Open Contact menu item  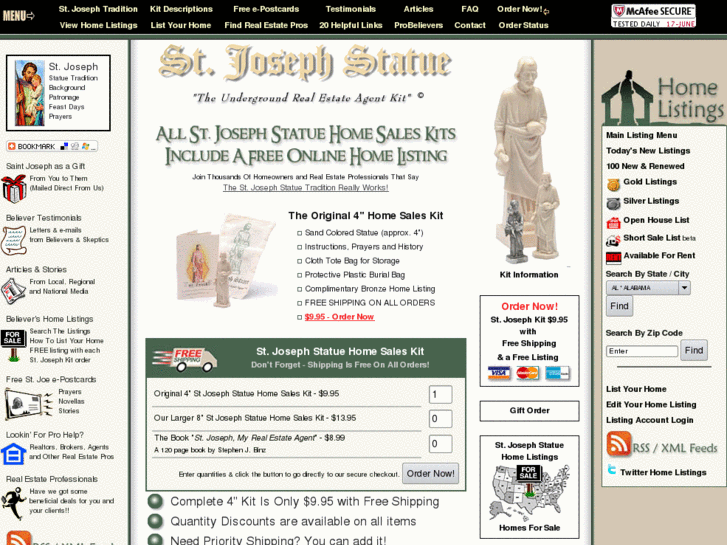pos(470,25)
